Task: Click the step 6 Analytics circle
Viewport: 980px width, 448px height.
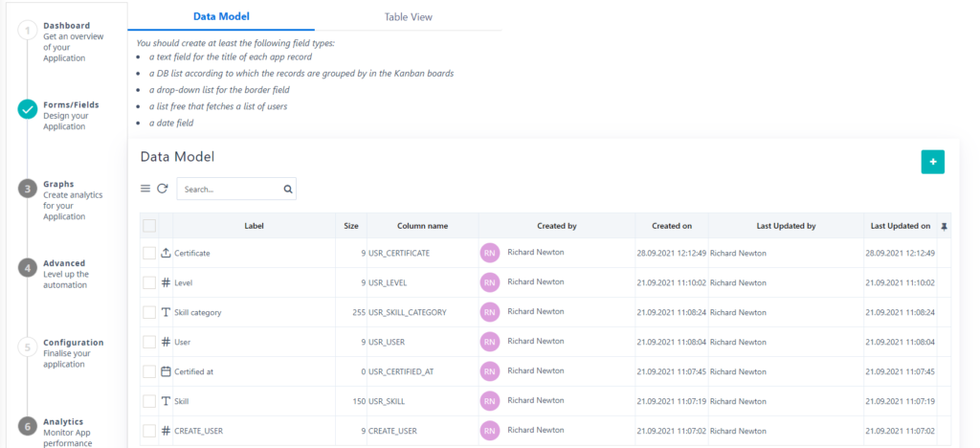Action: point(28,426)
